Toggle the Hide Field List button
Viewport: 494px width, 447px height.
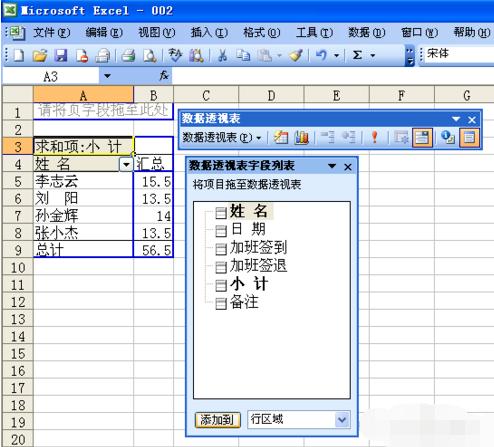pos(469,137)
